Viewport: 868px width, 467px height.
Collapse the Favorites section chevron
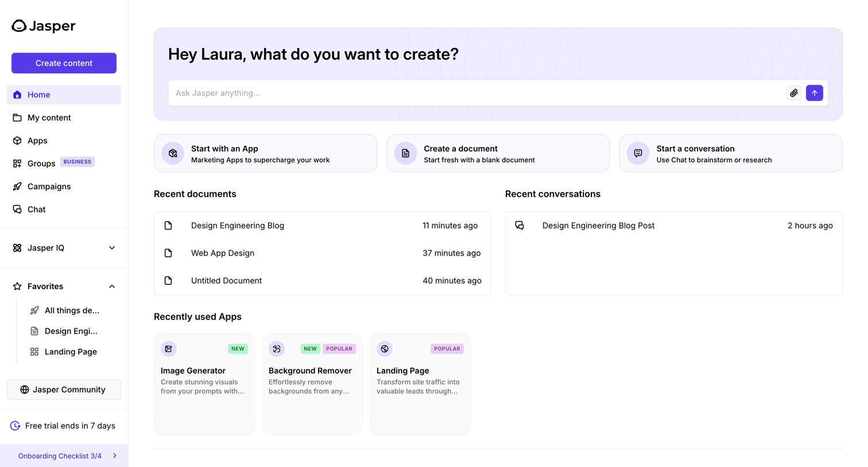point(112,286)
